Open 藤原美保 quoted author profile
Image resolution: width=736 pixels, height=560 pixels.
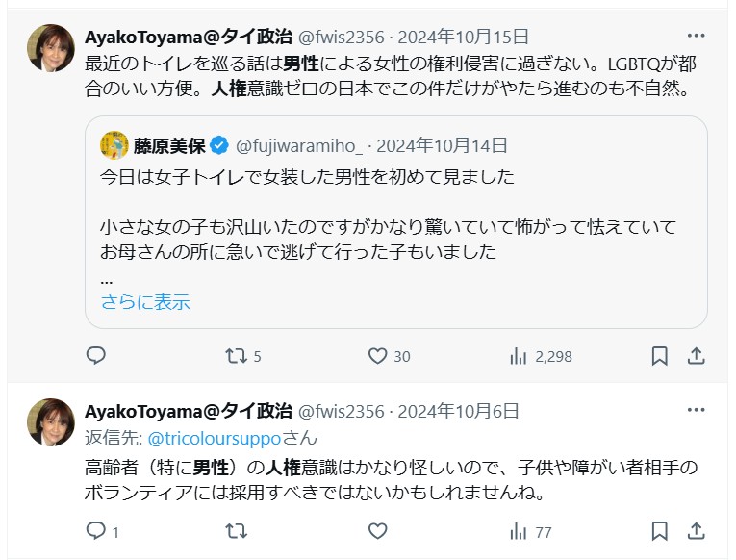tap(168, 146)
